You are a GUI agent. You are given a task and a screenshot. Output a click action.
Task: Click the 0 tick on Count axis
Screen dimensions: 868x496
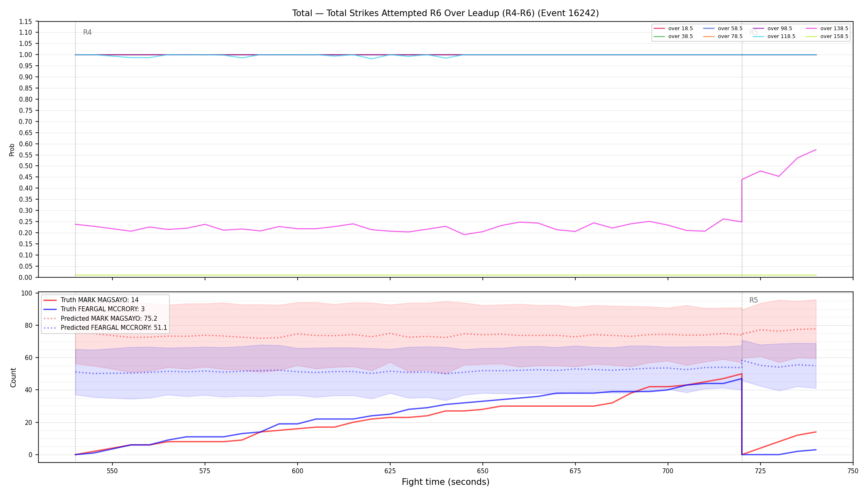(30, 455)
